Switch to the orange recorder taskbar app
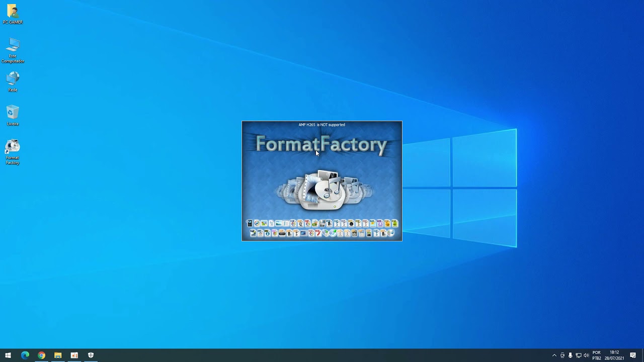Screen dimensions: 644x362 pos(74,355)
